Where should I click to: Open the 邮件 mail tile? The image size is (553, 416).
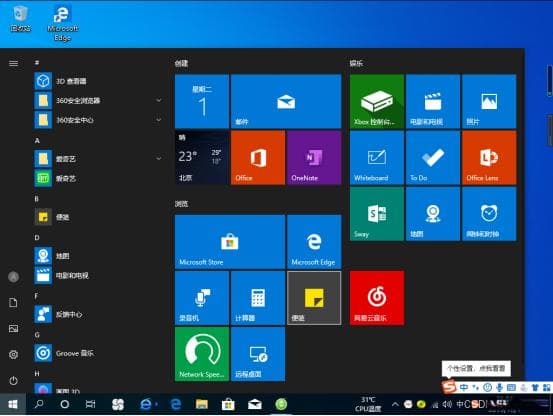click(x=286, y=102)
